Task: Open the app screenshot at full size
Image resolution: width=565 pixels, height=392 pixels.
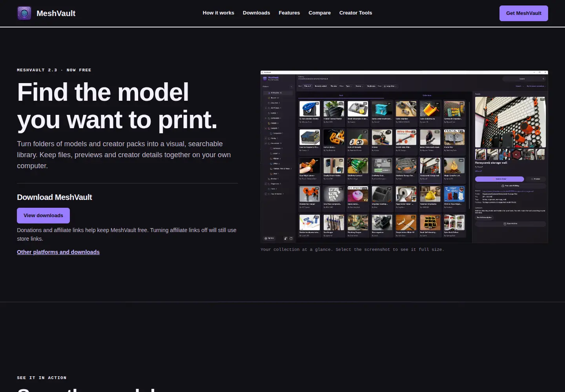Action: [404, 157]
